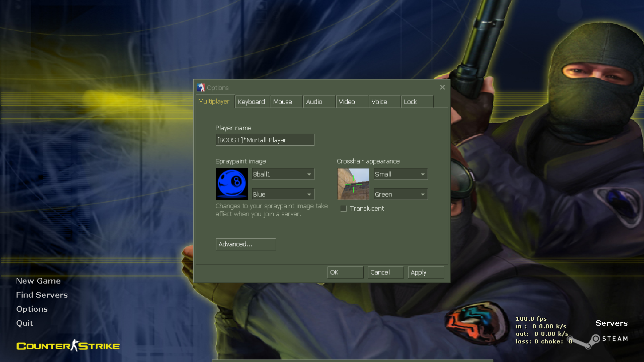Click the Counter-Strike logo at bottom left

pos(67,345)
